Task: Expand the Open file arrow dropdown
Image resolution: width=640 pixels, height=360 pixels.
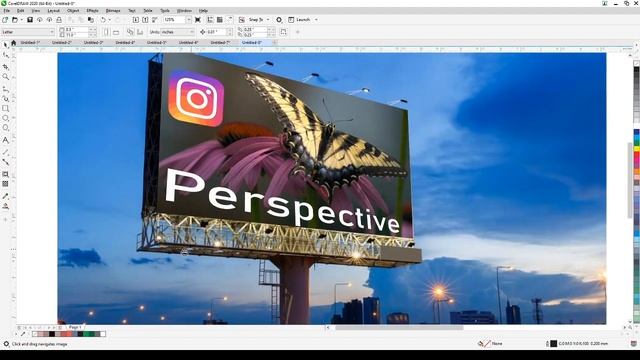Action: pyautogui.click(x=21, y=20)
